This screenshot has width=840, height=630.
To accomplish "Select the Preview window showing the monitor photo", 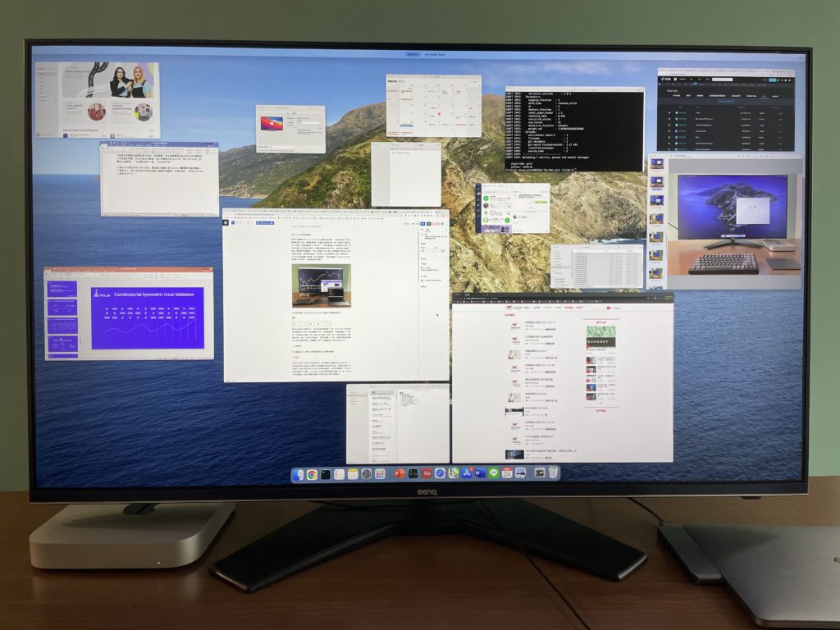I will coord(725,222).
